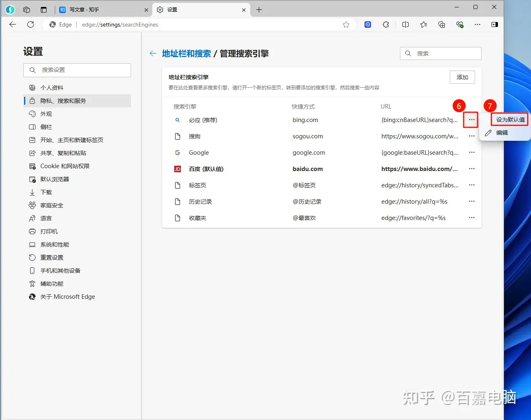The height and width of the screenshot is (420, 531).
Task: Open the Extensions puzzle icon
Action: [x=386, y=24]
